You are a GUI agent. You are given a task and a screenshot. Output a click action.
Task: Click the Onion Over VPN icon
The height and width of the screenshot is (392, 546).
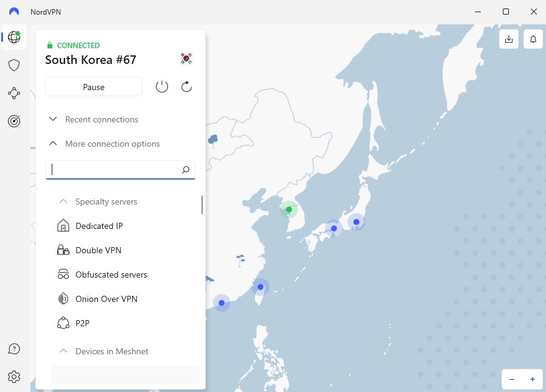(x=63, y=299)
